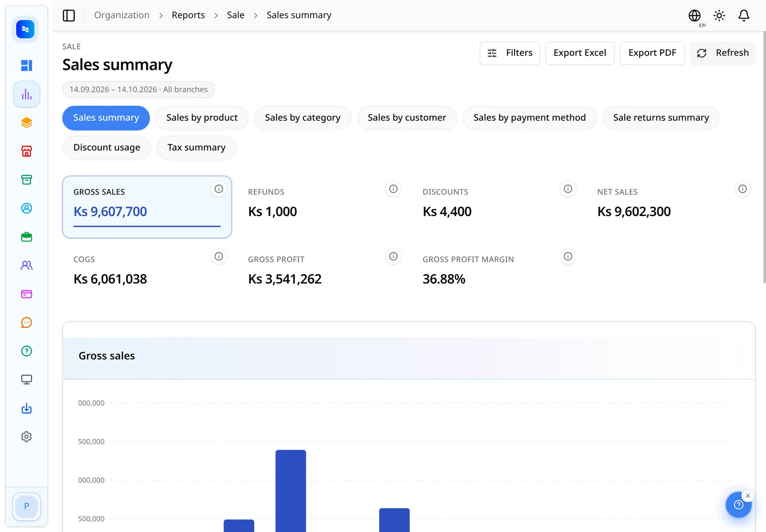Viewport: 766px width, 532px height.
Task: Show info for Gross Profit metric
Action: [x=394, y=256]
